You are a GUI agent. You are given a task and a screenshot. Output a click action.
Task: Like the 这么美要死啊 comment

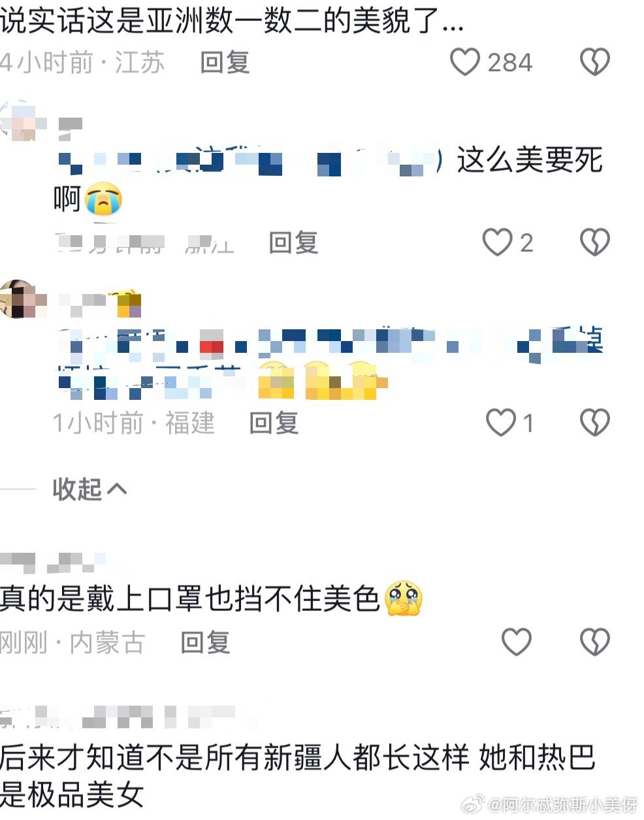click(497, 242)
